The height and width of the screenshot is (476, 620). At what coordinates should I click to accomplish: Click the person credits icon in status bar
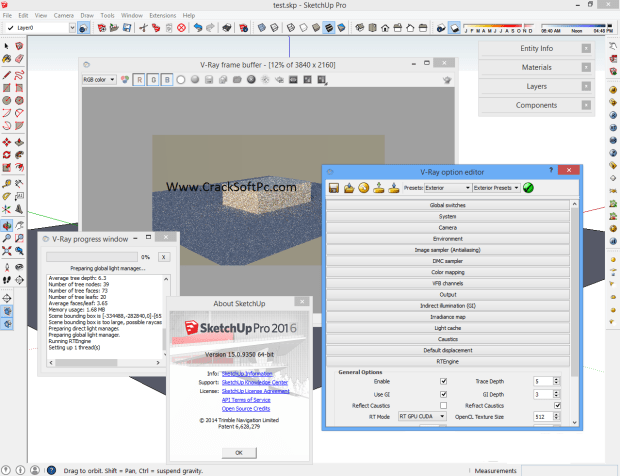pos(35,470)
